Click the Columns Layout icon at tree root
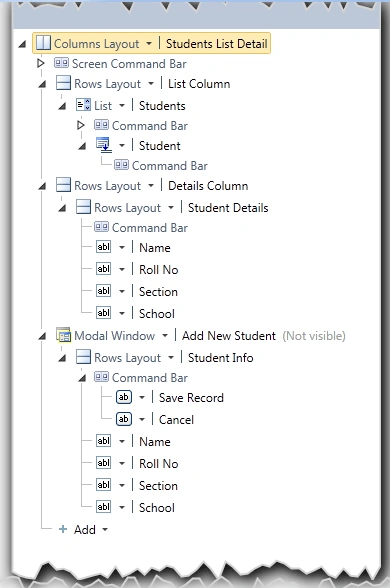 [x=43, y=43]
